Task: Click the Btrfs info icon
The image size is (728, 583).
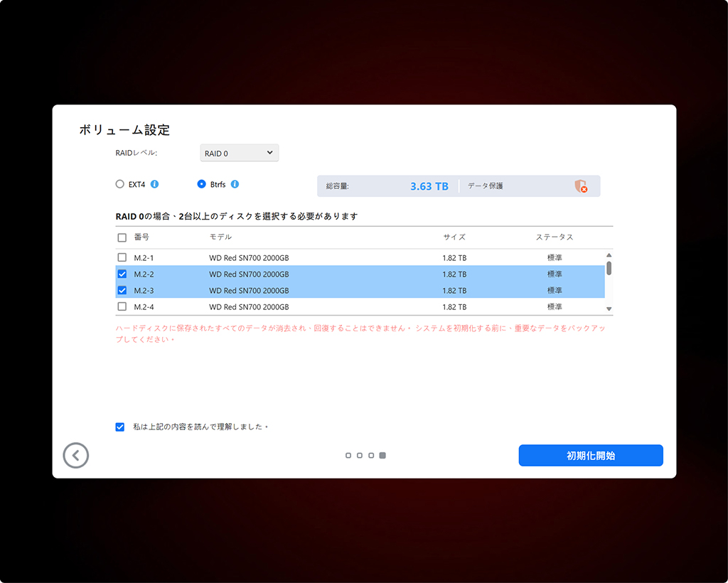Action: click(235, 184)
